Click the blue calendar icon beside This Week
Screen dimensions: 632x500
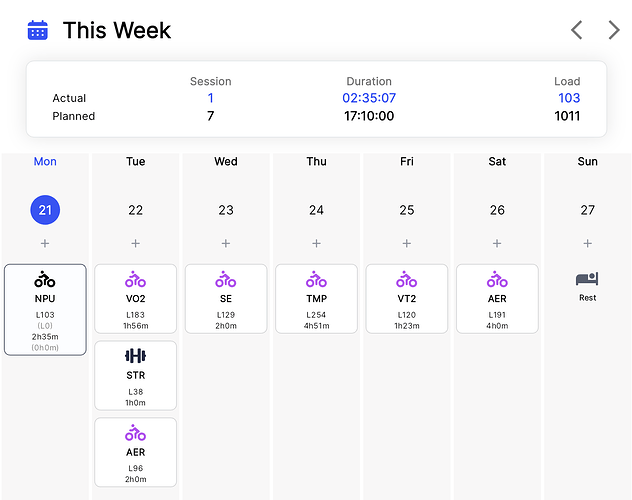pyautogui.click(x=37, y=30)
